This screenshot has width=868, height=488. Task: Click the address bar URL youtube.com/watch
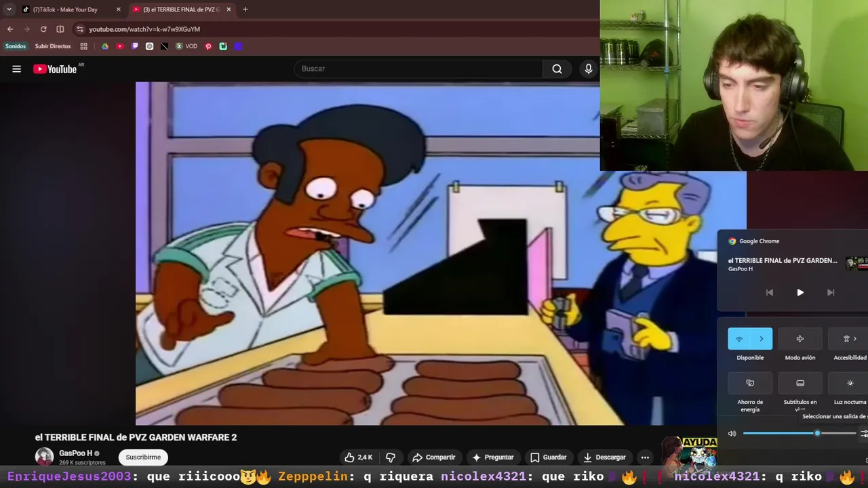[x=144, y=29]
